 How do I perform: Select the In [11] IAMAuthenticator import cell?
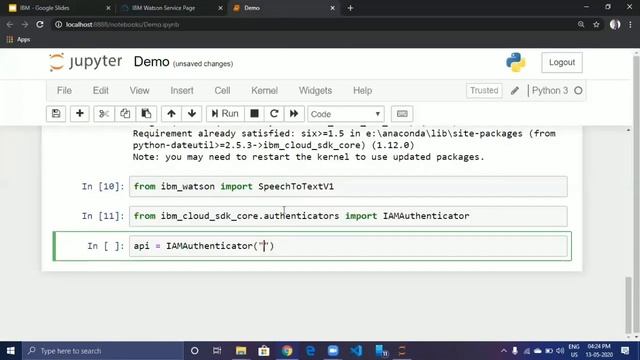click(348, 216)
